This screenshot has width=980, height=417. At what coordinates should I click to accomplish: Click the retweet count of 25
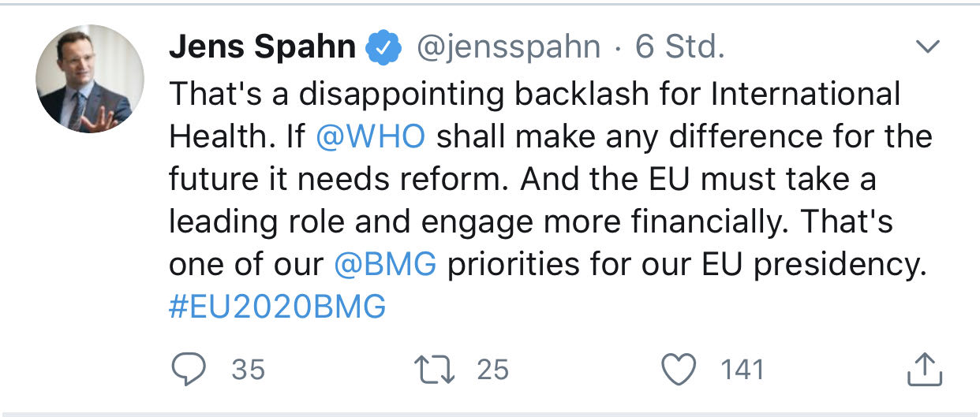(x=492, y=369)
